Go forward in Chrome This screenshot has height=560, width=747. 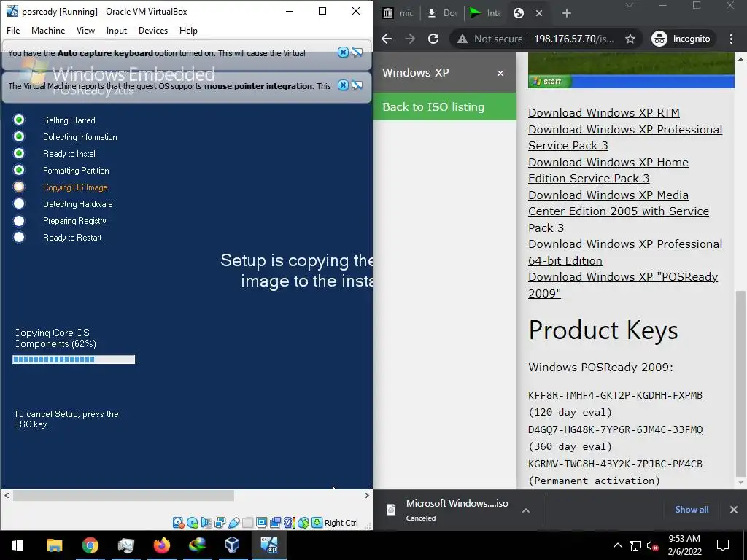410,39
